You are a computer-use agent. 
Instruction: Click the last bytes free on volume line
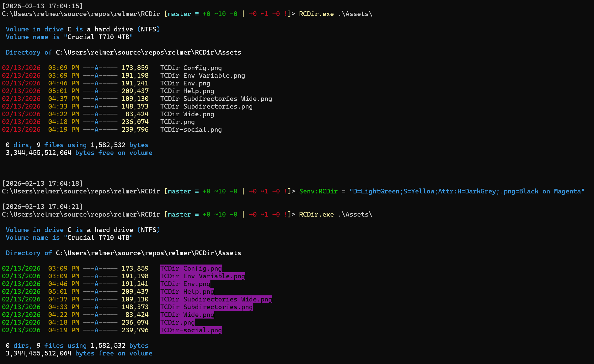click(x=79, y=353)
